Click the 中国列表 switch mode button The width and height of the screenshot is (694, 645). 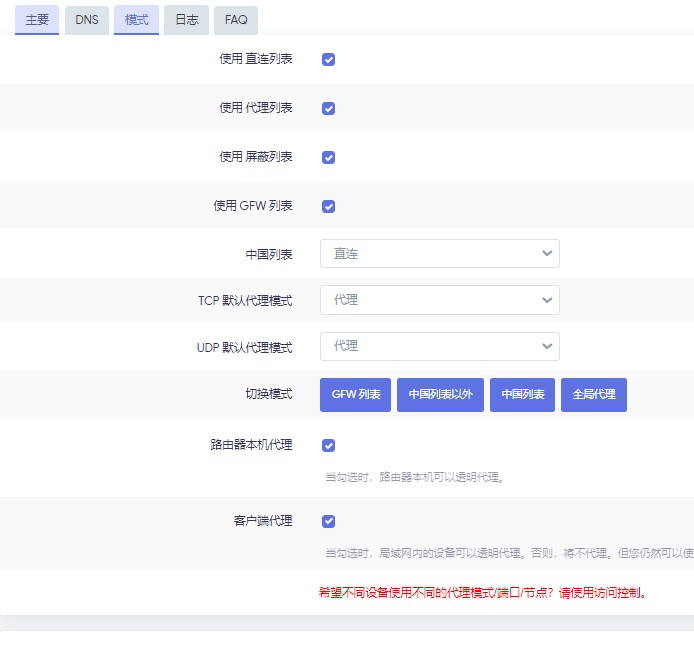coord(522,395)
